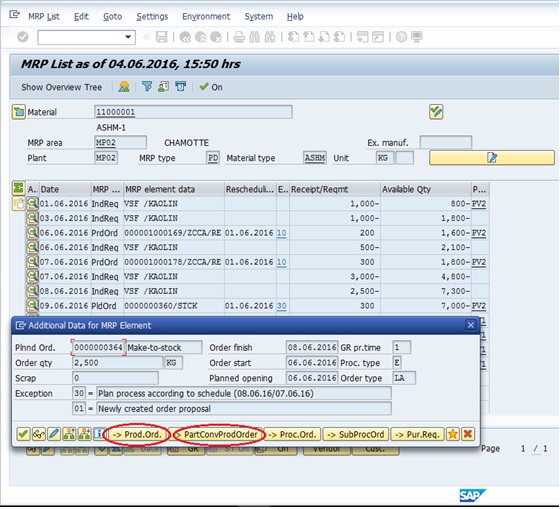The height and width of the screenshot is (509, 560).
Task: Click the Order finish date field
Action: (x=312, y=347)
